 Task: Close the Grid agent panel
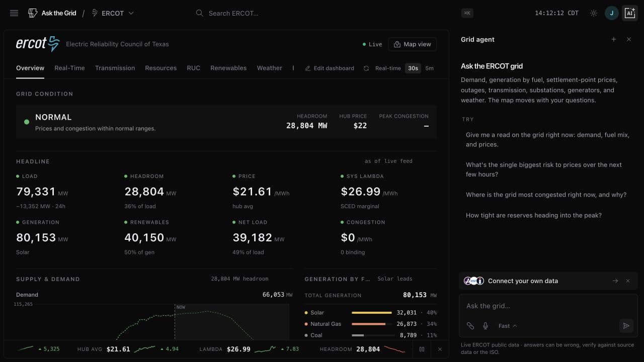coord(629,39)
